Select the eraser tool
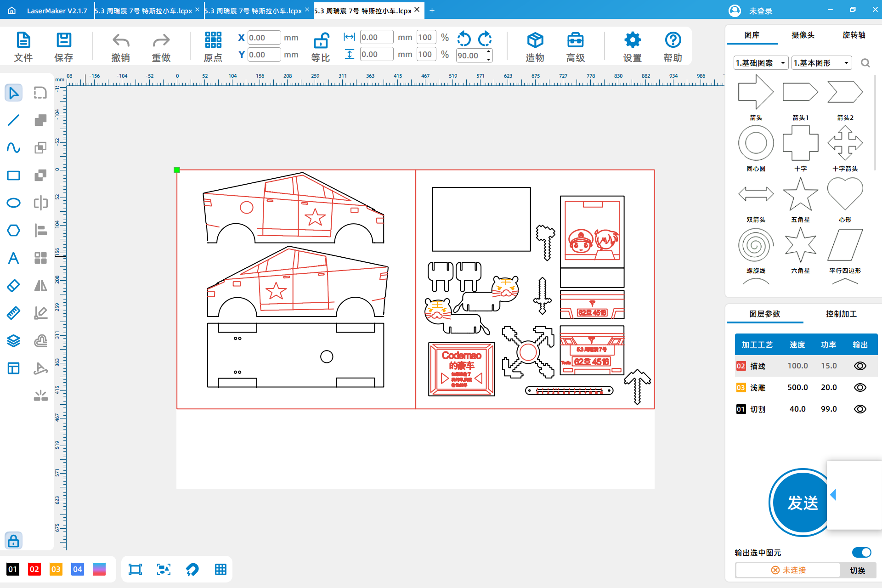Viewport: 882px width, 588px height. (x=13, y=286)
